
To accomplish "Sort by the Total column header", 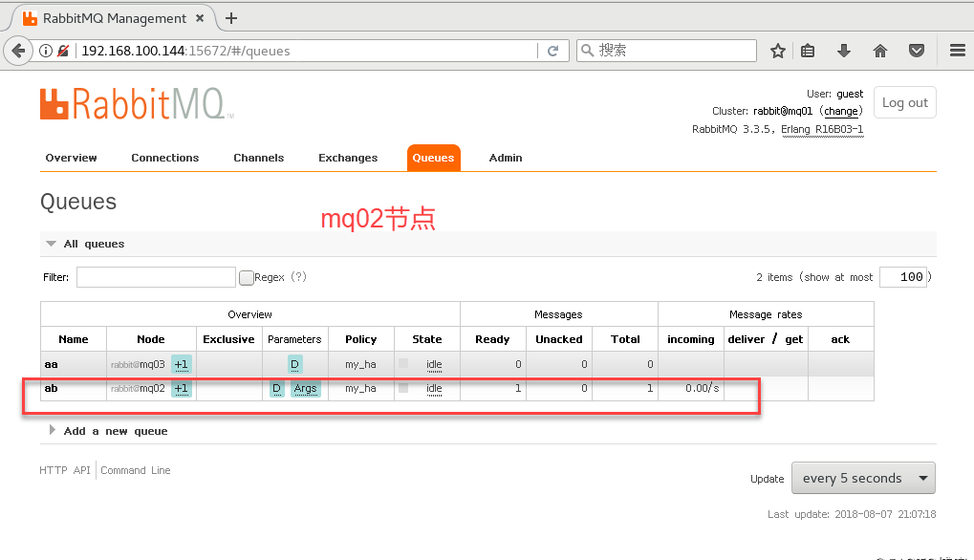I will pyautogui.click(x=625, y=339).
